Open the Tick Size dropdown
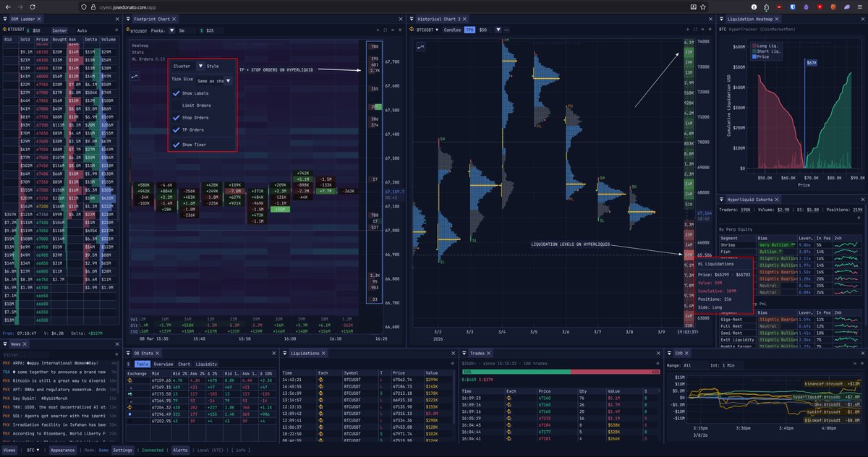This screenshot has height=457, width=868. [214, 81]
